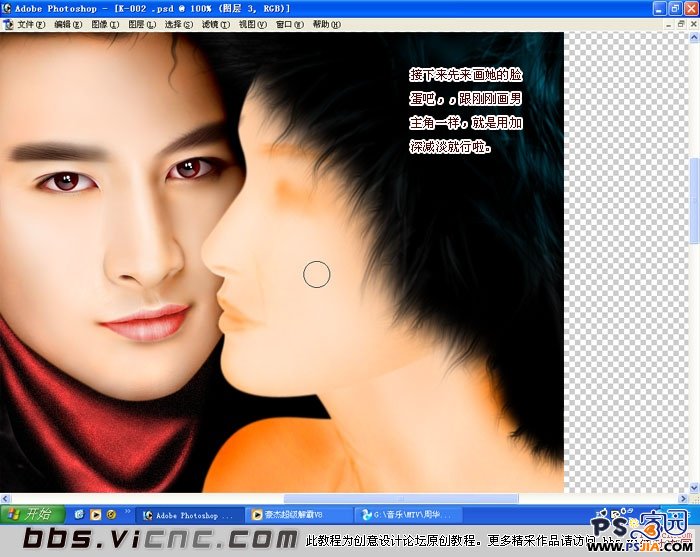Click the horizontal scrollbar thumb
This screenshot has width=700, height=557.
(401, 499)
